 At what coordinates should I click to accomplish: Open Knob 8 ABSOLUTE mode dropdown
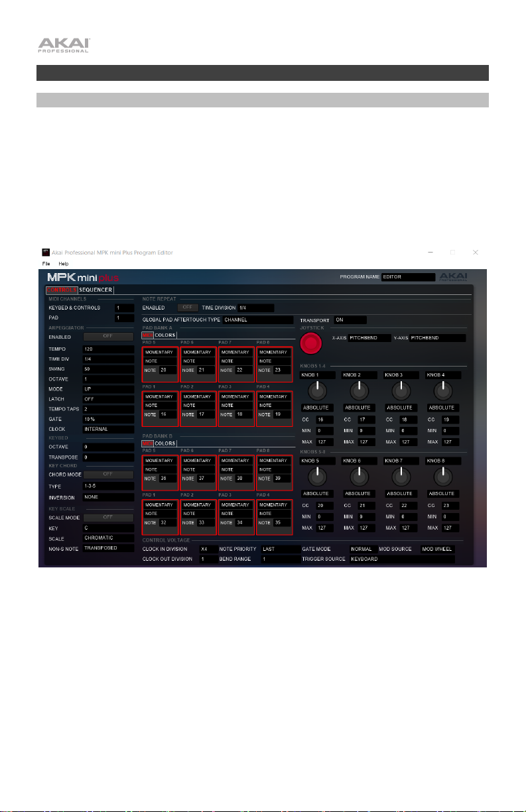click(x=442, y=494)
